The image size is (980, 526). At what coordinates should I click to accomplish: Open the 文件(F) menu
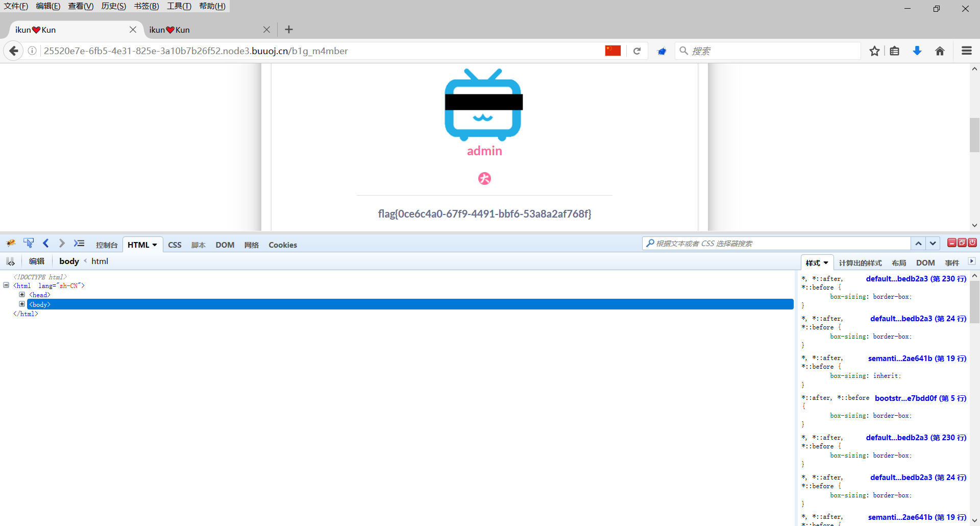(x=16, y=6)
